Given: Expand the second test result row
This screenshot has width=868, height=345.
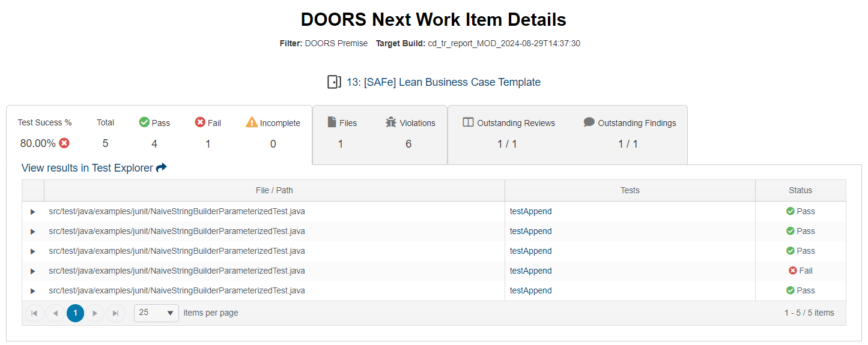Looking at the screenshot, I should coord(33,232).
